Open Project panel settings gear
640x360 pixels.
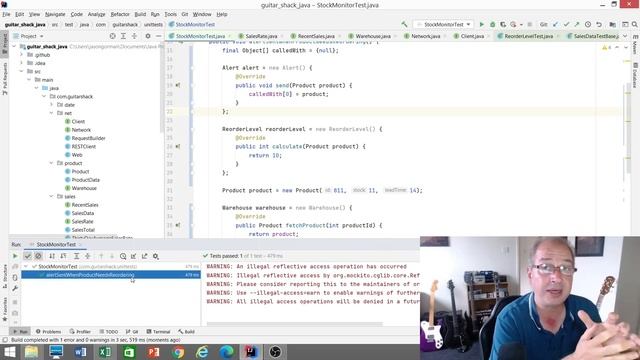tap(148, 36)
